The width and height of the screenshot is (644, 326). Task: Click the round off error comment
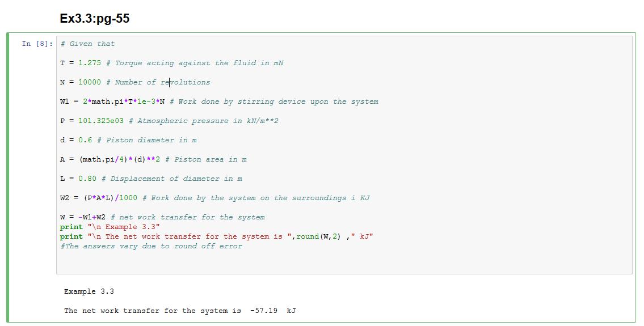pyautogui.click(x=151, y=246)
